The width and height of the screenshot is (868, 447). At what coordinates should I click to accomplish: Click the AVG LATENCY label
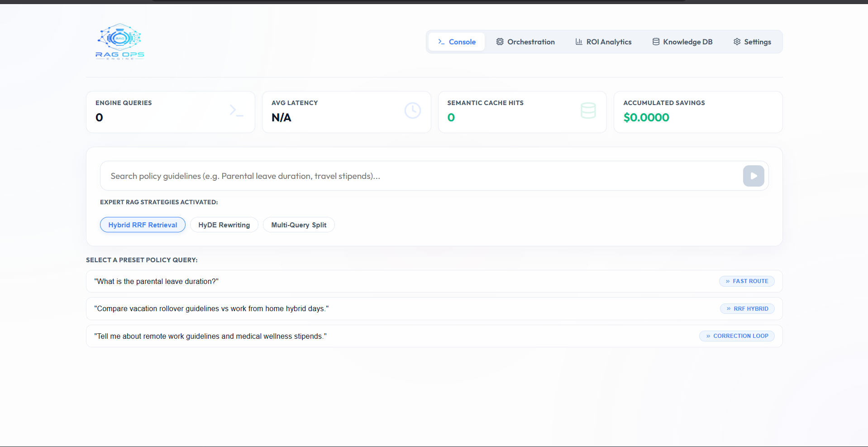295,103
